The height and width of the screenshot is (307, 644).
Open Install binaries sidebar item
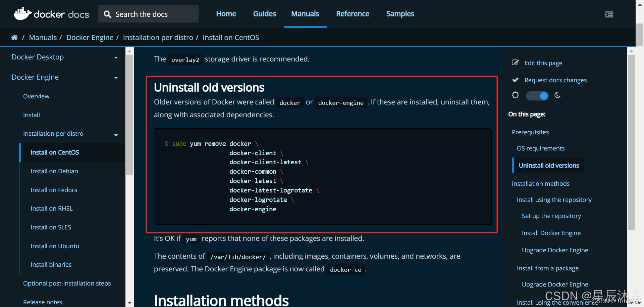tap(51, 265)
